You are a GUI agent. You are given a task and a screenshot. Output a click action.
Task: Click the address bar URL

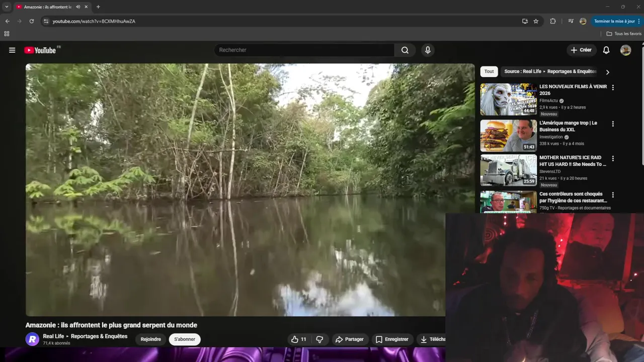(x=94, y=21)
